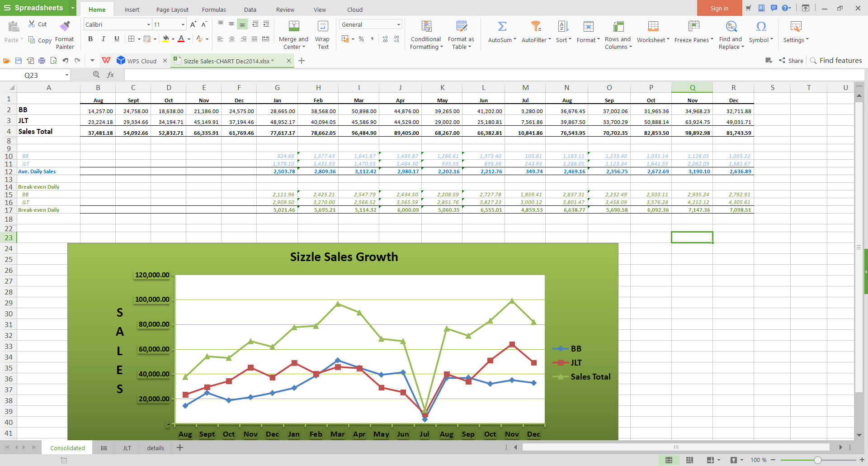The width and height of the screenshot is (868, 466).
Task: Toggle align text right
Action: [x=243, y=39]
